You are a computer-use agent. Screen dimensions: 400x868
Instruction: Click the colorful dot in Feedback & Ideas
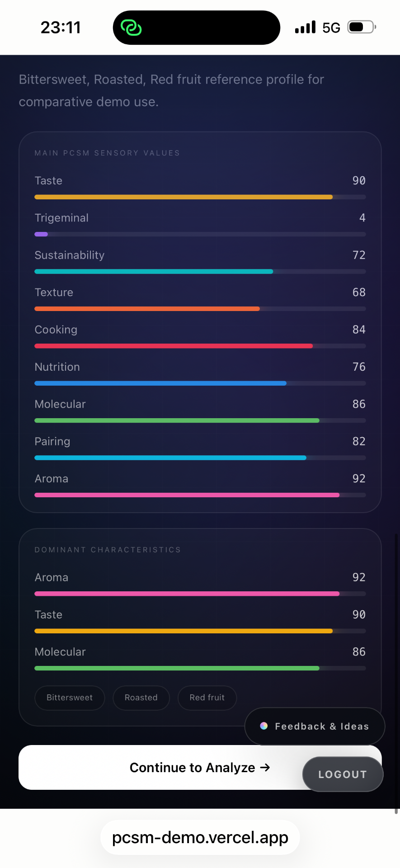tap(264, 726)
